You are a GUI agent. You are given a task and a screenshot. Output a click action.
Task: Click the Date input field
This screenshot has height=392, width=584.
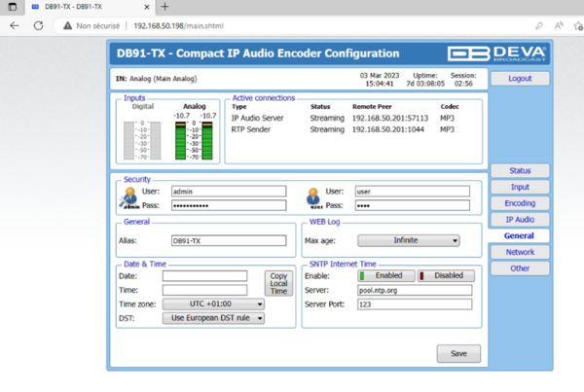(x=204, y=276)
